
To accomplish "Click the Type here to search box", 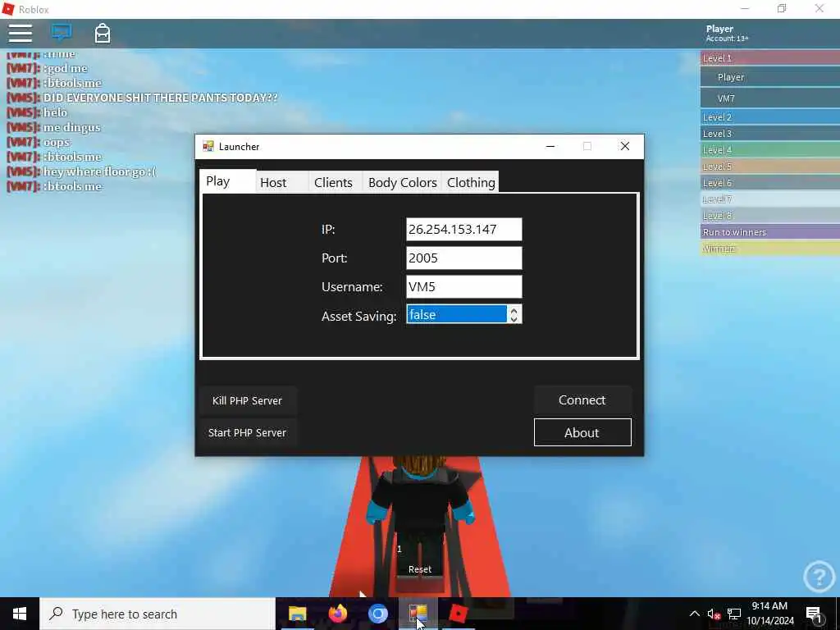I will pyautogui.click(x=157, y=614).
